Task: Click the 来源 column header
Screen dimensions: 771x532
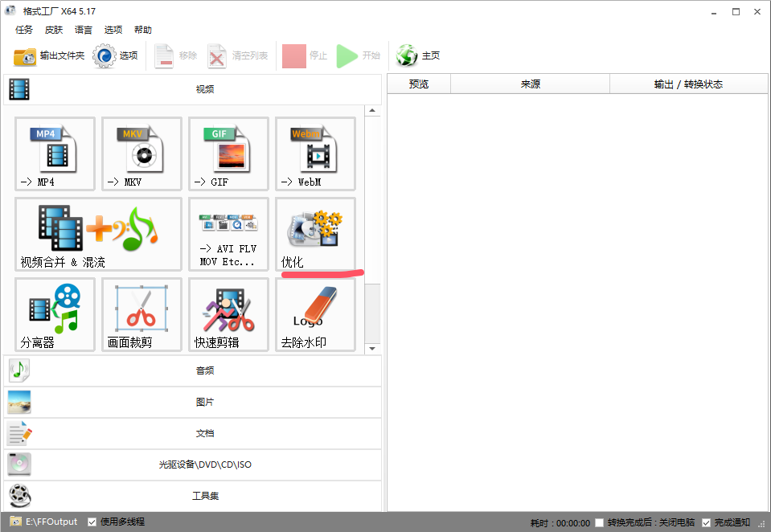Action: [x=530, y=84]
